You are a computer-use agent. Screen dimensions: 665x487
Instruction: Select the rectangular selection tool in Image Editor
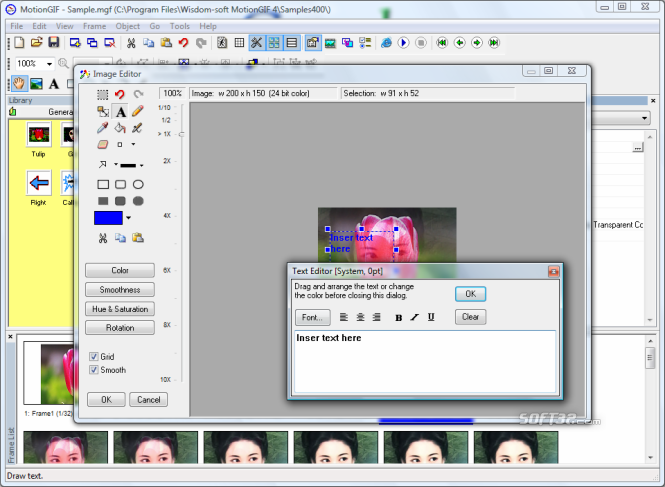[x=103, y=94]
